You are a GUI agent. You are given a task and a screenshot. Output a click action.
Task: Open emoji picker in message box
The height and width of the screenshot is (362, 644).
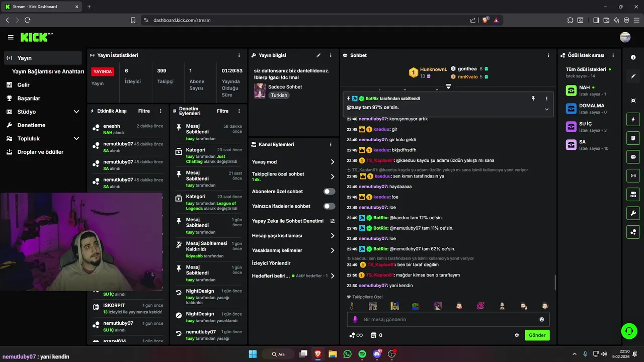click(541, 319)
